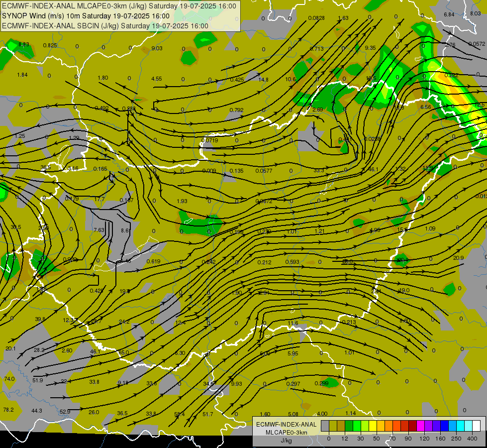Click the legend scale label 250
Screen dimensions: 487x448
click(x=456, y=439)
